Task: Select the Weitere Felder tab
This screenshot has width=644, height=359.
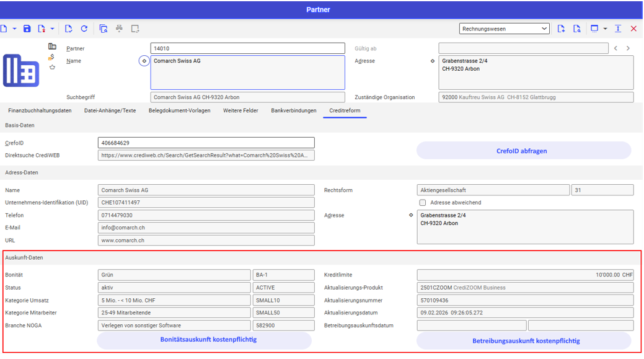Action: (x=240, y=110)
